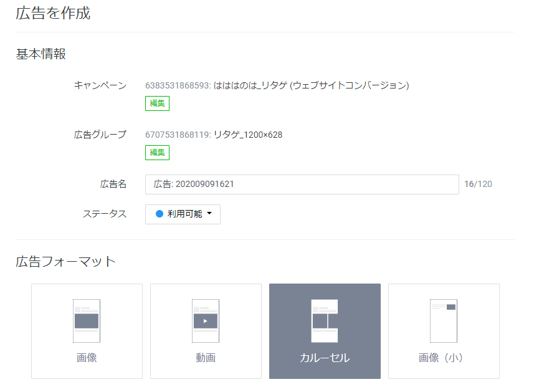This screenshot has width=534, height=392.
Task: Click the ステータス field label
Action: [x=105, y=214]
